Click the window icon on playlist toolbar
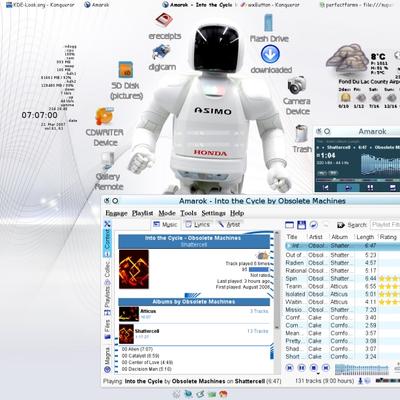This screenshot has height=400, width=400. pos(289,225)
